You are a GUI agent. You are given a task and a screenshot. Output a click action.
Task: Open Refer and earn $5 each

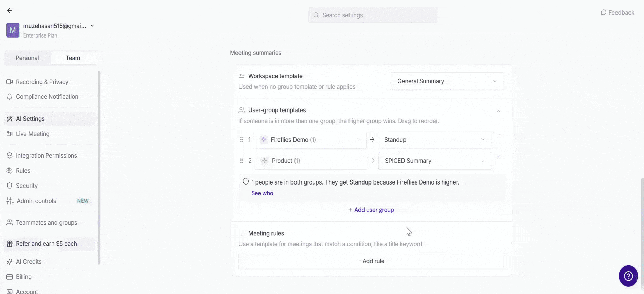click(50, 244)
